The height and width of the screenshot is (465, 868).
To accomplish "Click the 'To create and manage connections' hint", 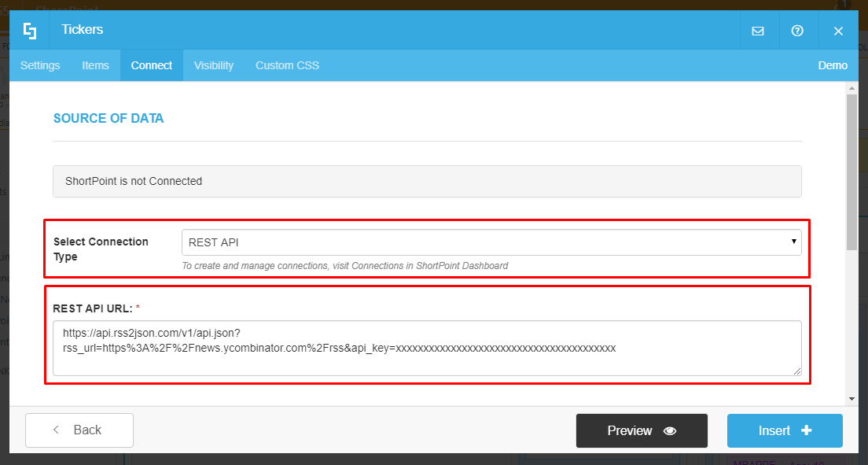I will click(x=345, y=265).
